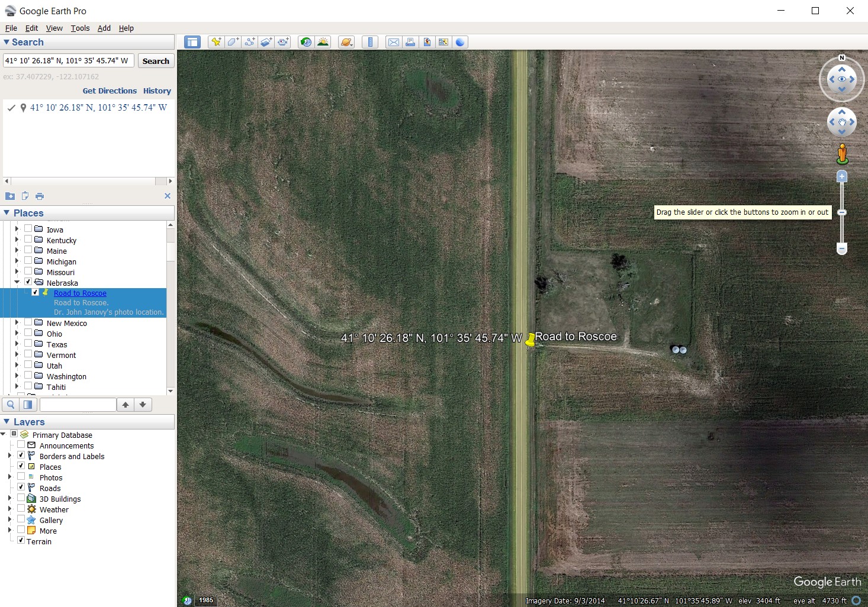Click the zoom in plus button

click(x=842, y=176)
